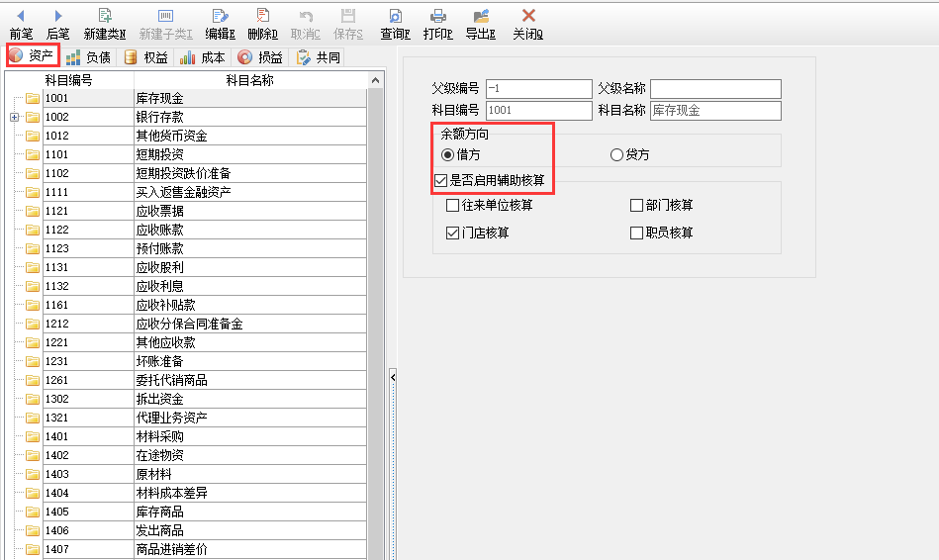
Task: Click folder icon of row 1212
Action: [33, 324]
